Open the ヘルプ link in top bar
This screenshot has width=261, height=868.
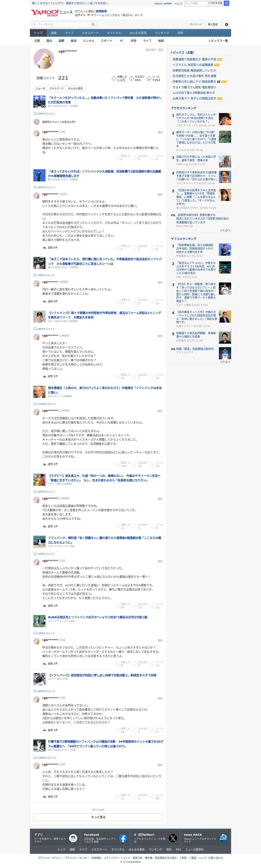tap(178, 3)
